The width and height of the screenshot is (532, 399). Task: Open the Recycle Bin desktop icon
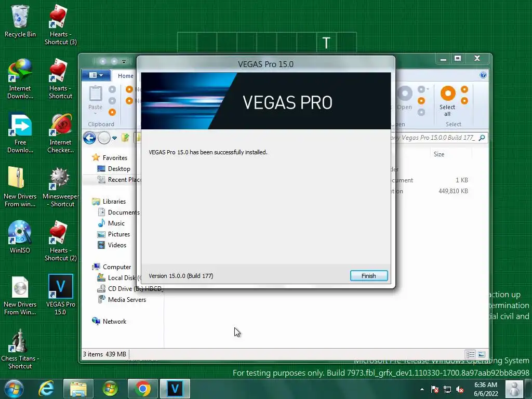click(x=20, y=22)
